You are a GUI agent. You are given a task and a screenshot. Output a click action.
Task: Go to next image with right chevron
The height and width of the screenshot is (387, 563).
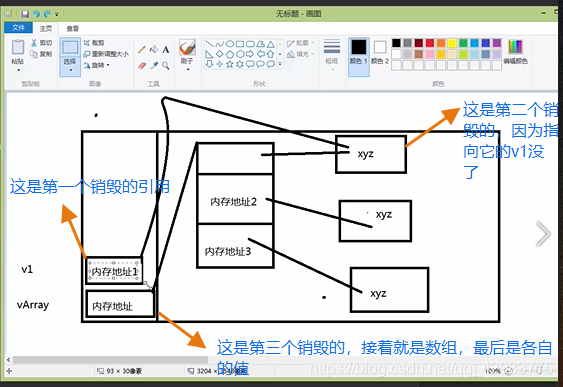point(543,234)
